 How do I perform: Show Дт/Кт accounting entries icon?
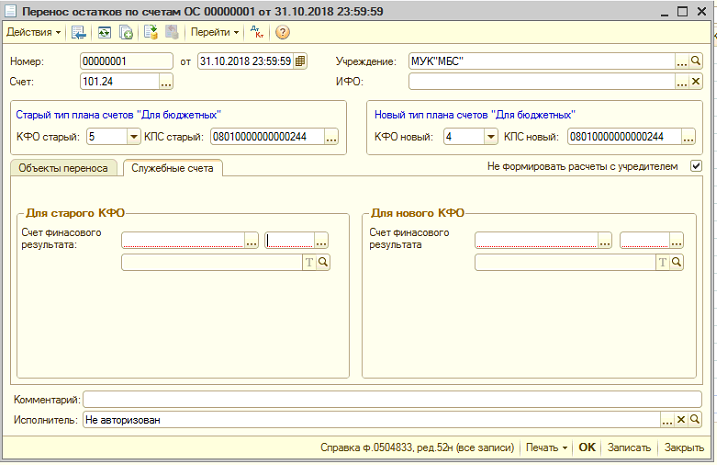tap(257, 32)
